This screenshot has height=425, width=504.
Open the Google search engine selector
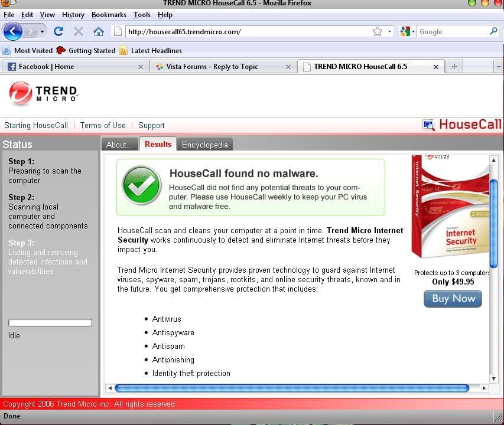point(407,31)
